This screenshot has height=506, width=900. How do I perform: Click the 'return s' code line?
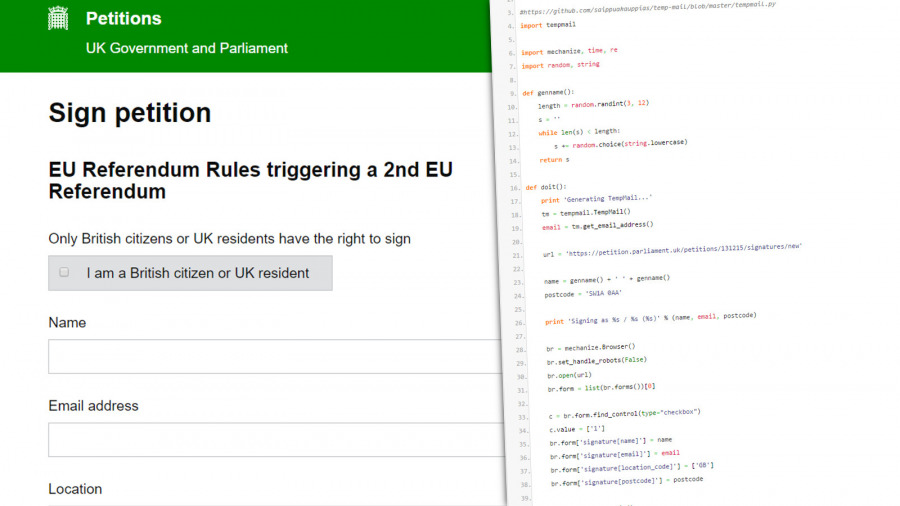(x=554, y=159)
